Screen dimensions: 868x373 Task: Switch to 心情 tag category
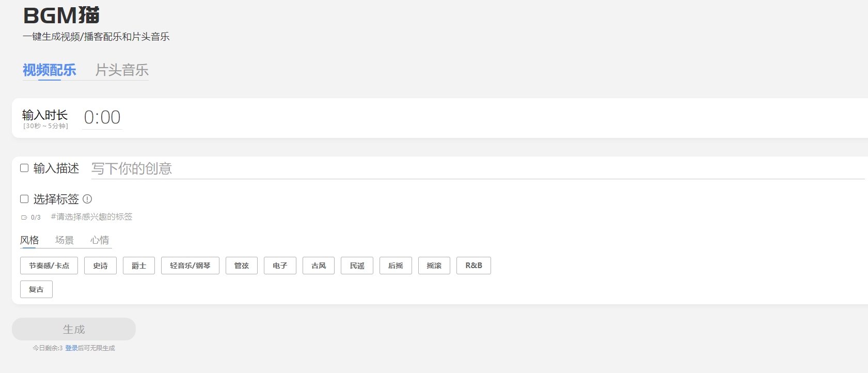100,240
